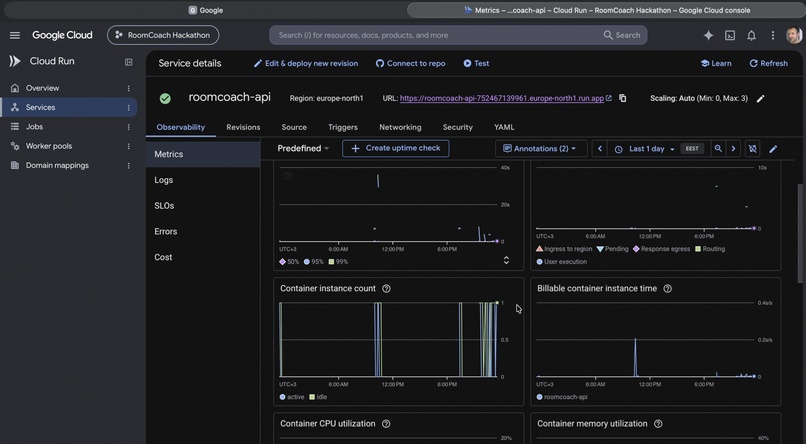Switch to the Triggers tab
Screen dimensions: 806x444
[343, 127]
